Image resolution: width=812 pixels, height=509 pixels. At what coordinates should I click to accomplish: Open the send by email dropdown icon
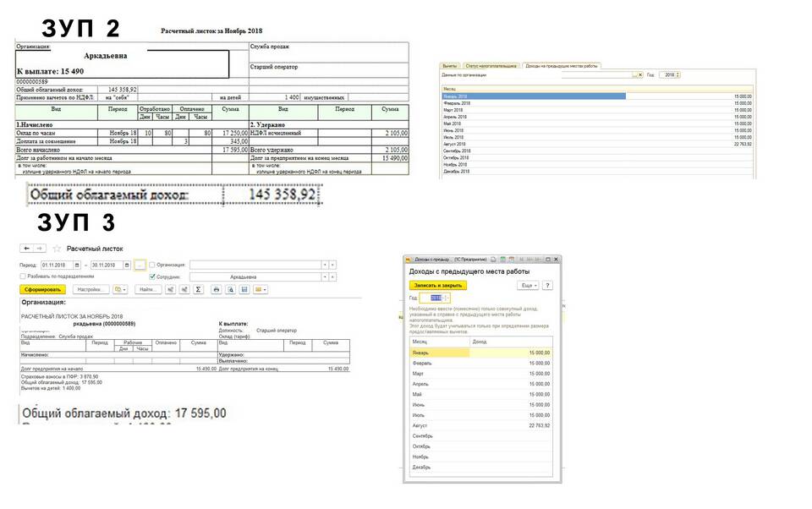pyautogui.click(x=261, y=289)
